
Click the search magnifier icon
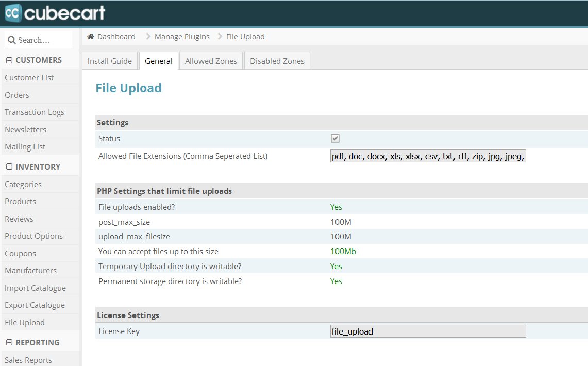click(x=12, y=40)
